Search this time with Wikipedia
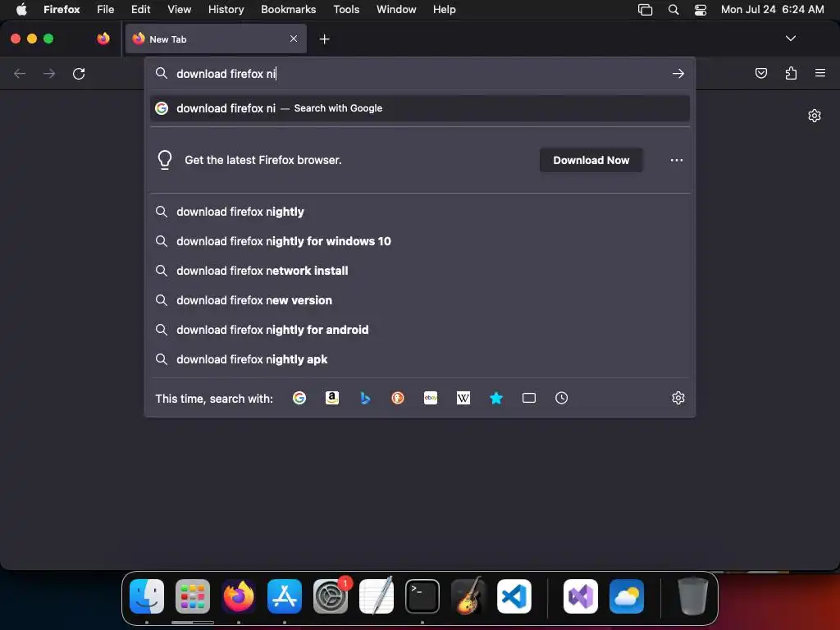Viewport: 840px width, 630px height. coord(463,398)
